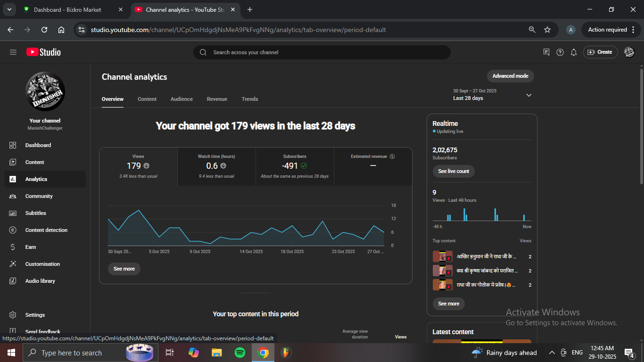Select the Watch time (hours) metric card
644x362 pixels.
tap(216, 166)
